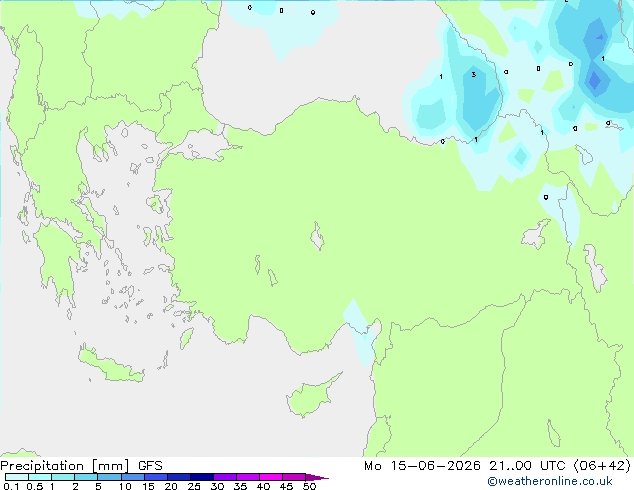
Task: Click the precipitation value '3' on the map
Action: (473, 74)
